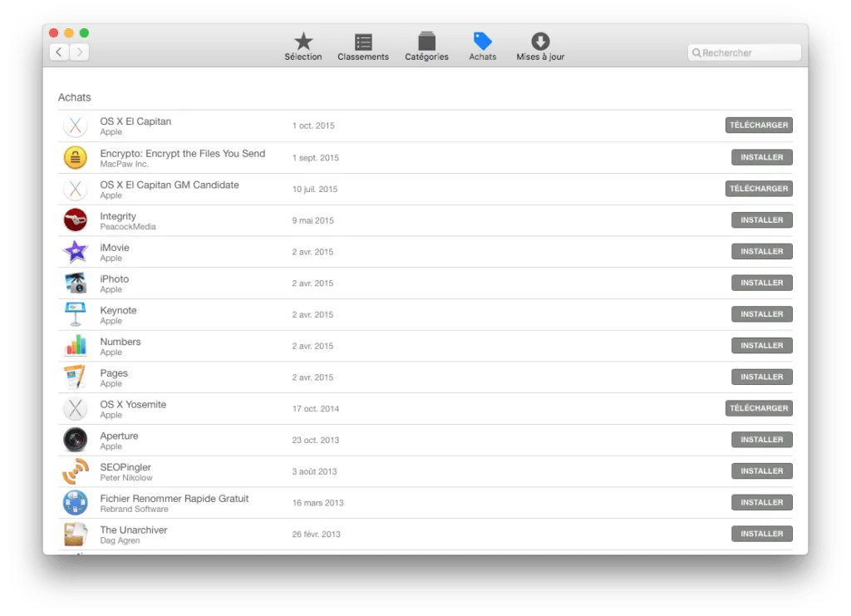The height and width of the screenshot is (616, 851).
Task: Install Pages
Action: coord(761,377)
